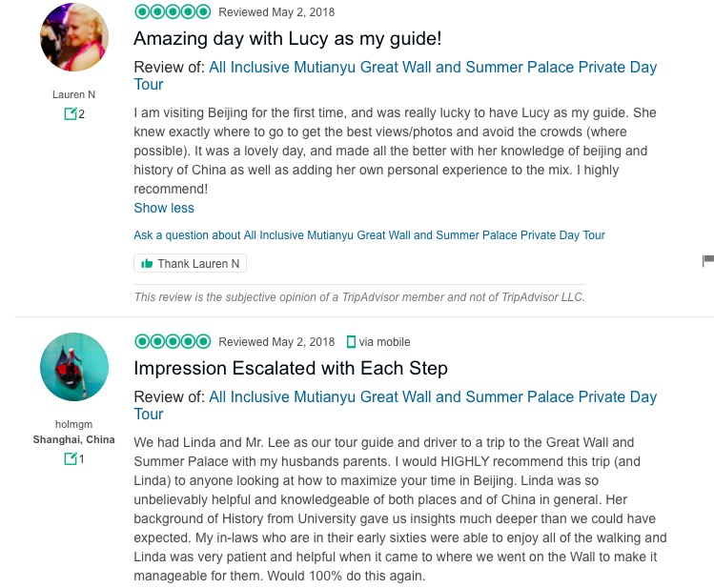This screenshot has width=714, height=588.
Task: Click the mobile phone icon beside 'via mobile'
Action: [351, 341]
